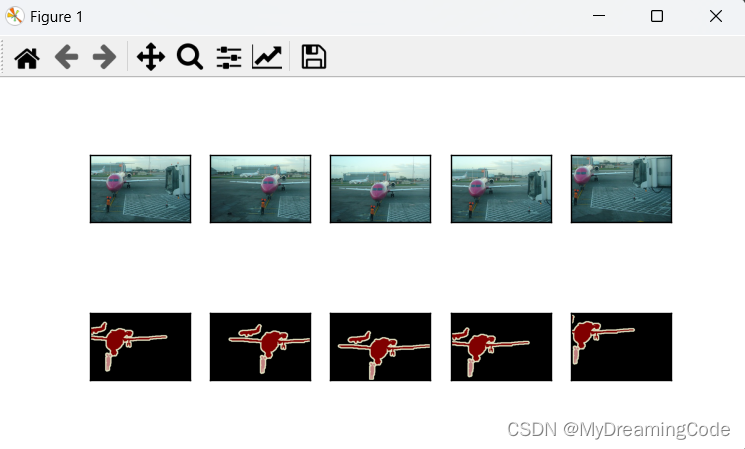
Task: Click the matplotlib Figure 1 window icon
Action: 15,17
